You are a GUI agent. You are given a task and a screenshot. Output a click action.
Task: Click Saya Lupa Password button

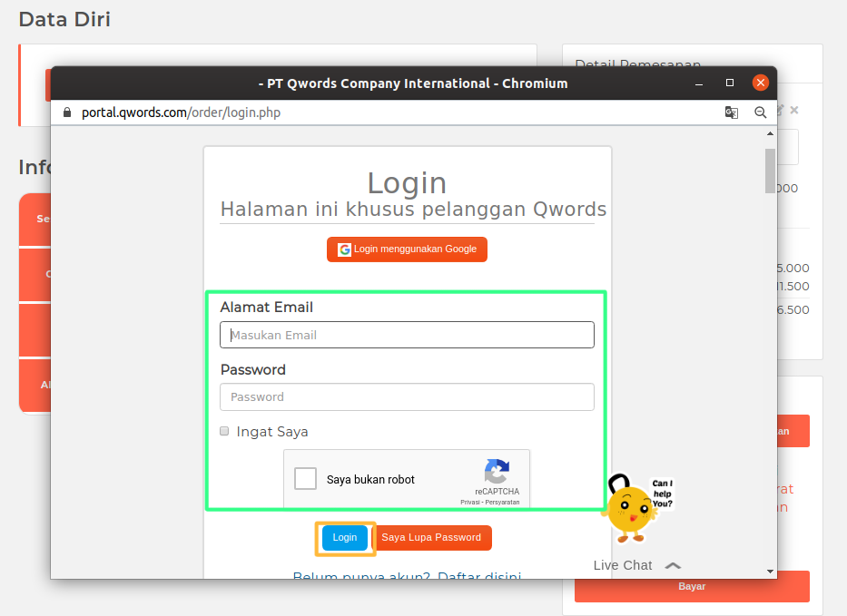tap(431, 537)
